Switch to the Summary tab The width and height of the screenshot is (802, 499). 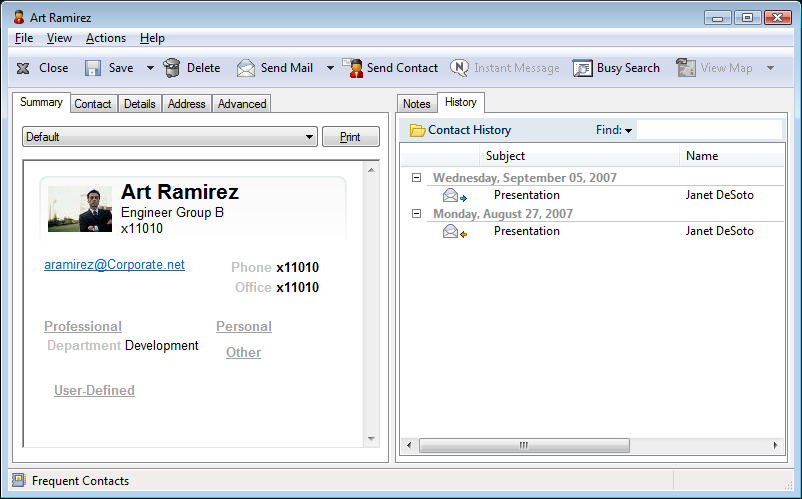pos(41,102)
